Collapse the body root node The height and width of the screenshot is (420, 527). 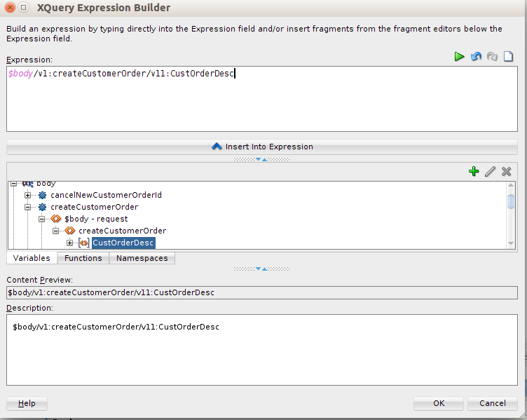(13, 184)
